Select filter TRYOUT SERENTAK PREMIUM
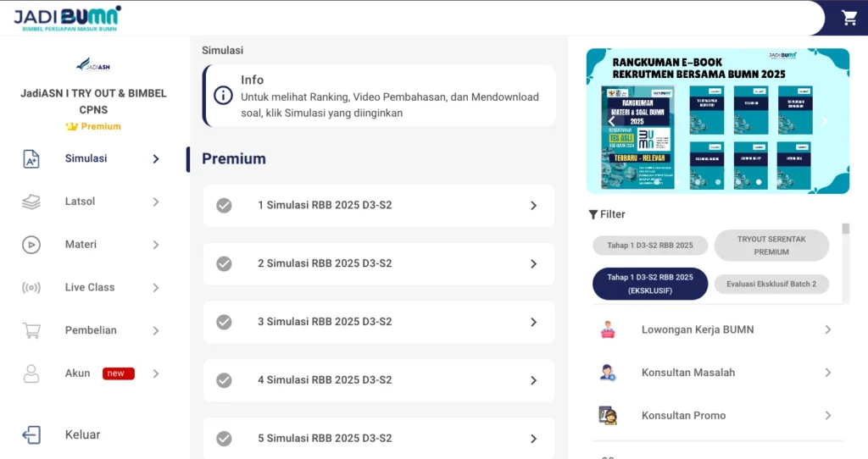 [771, 246]
